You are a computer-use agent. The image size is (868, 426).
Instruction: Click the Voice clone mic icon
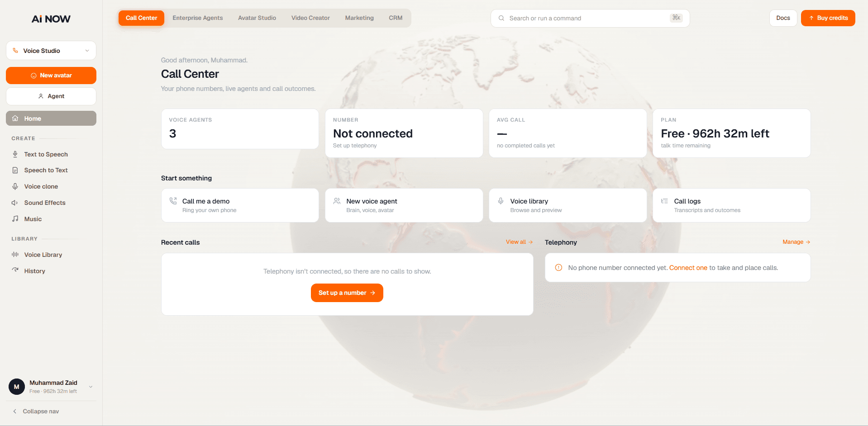[x=15, y=186]
